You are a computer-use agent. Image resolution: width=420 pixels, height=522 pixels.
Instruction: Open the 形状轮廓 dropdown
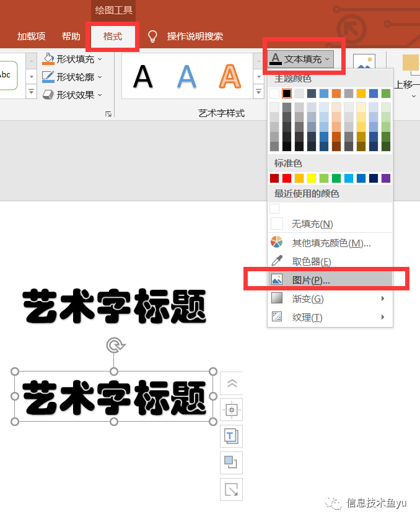(72, 77)
